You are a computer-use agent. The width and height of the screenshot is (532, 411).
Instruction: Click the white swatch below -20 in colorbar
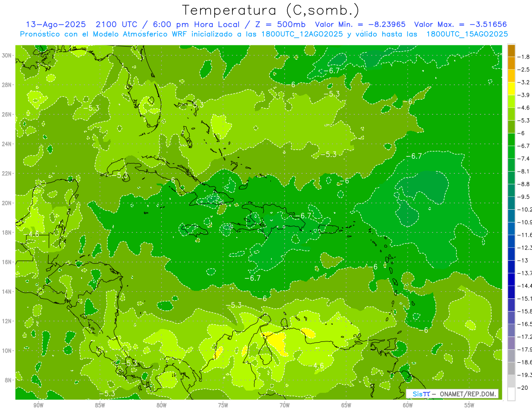click(512, 394)
